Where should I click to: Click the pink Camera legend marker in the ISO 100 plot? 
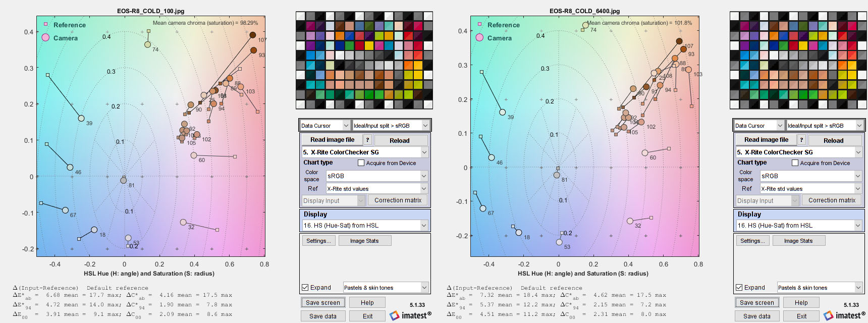(x=45, y=38)
